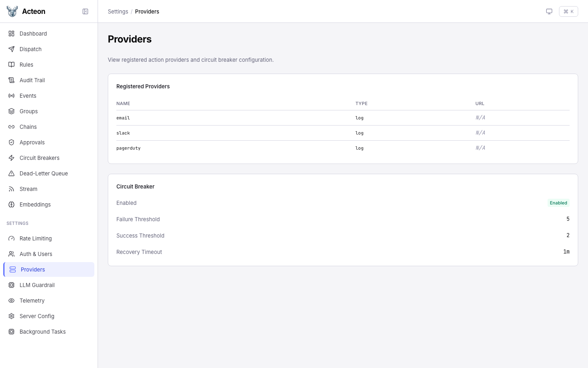Viewport: 588px width, 368px height.
Task: Toggle the display theme monitor icon
Action: 549,11
